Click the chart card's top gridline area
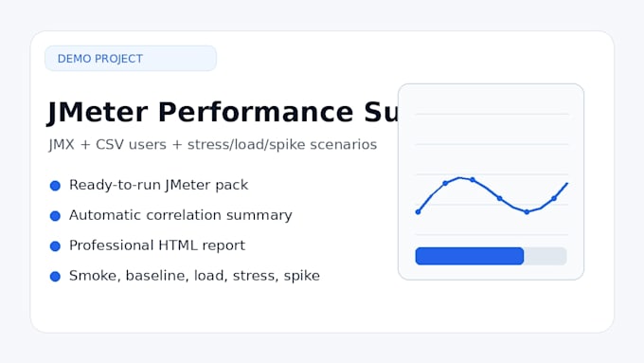This screenshot has height=363, width=644. [492, 115]
